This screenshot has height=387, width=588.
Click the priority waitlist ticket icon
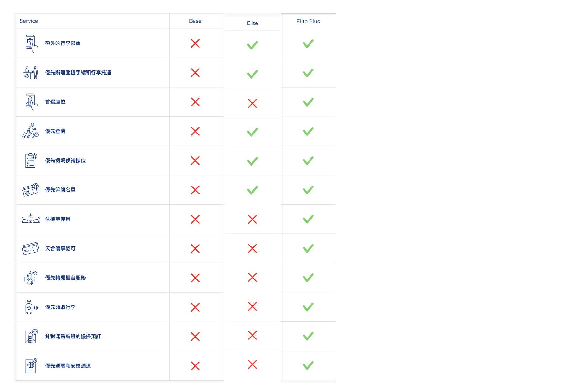coord(31,190)
